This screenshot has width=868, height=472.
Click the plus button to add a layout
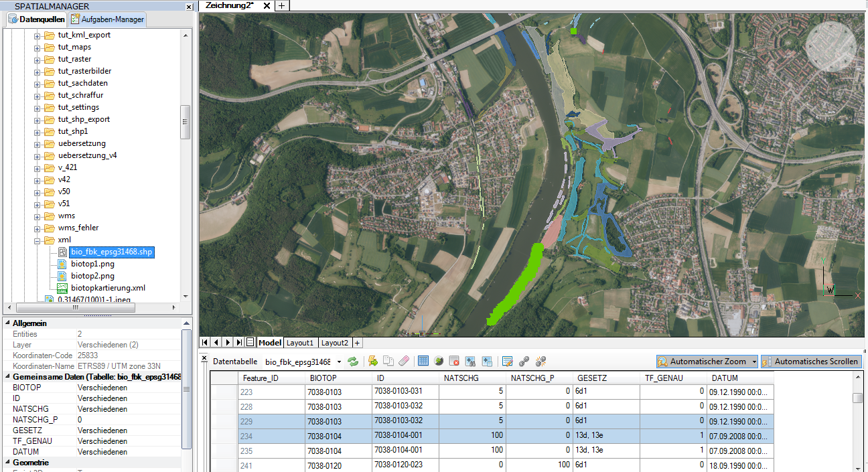[x=357, y=342]
